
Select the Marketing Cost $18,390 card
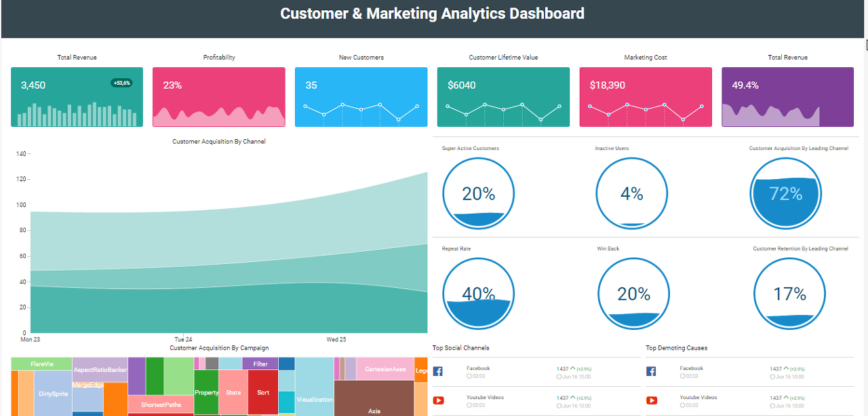pos(646,97)
